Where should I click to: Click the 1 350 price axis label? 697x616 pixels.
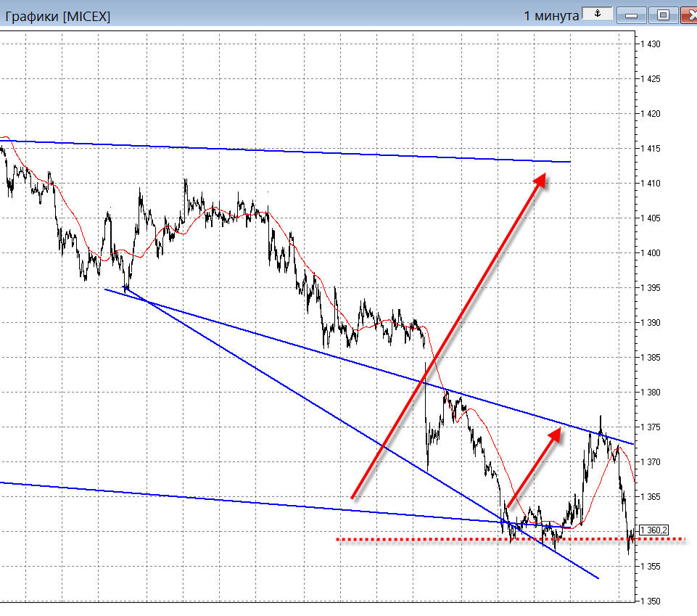tap(651, 601)
